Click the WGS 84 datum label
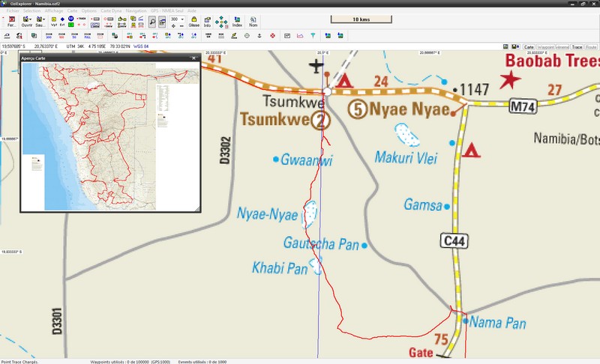The width and height of the screenshot is (600, 364). (141, 46)
